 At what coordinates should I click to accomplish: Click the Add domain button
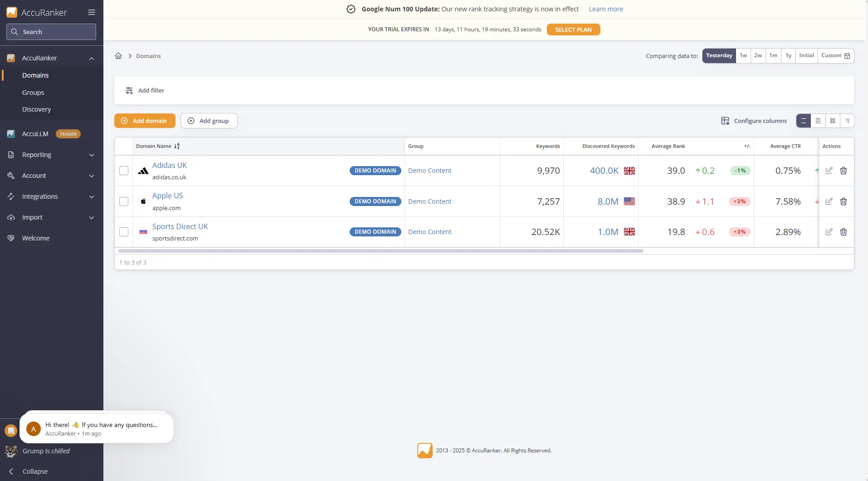tap(145, 121)
